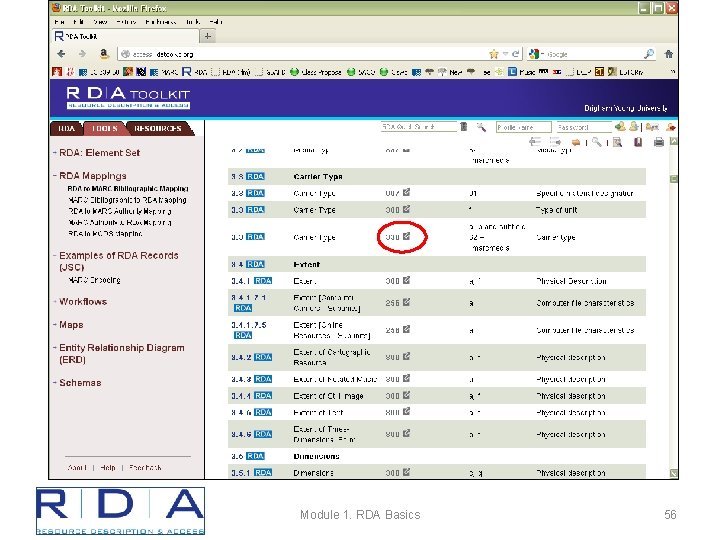Viewport: 720px width, 540px height.
Task: Select the TOOLS tab
Action: [105, 129]
